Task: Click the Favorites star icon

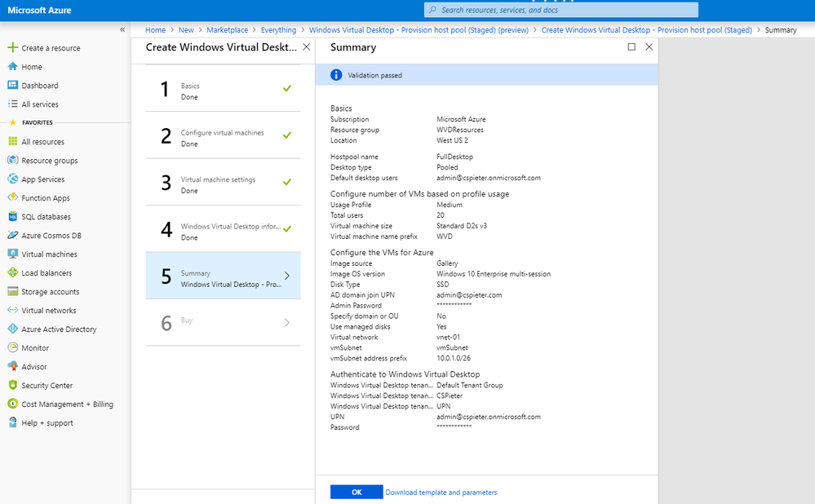Action: [x=13, y=122]
